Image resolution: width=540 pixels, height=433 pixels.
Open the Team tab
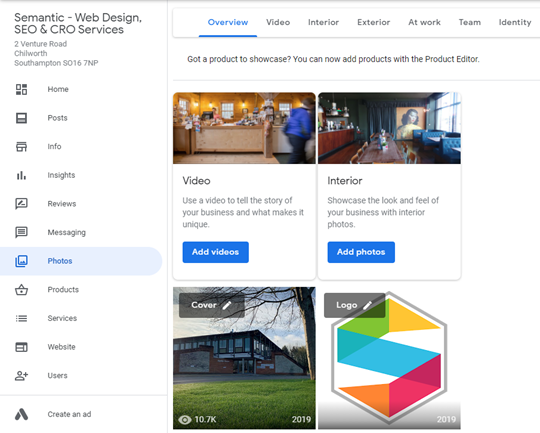[x=470, y=22]
